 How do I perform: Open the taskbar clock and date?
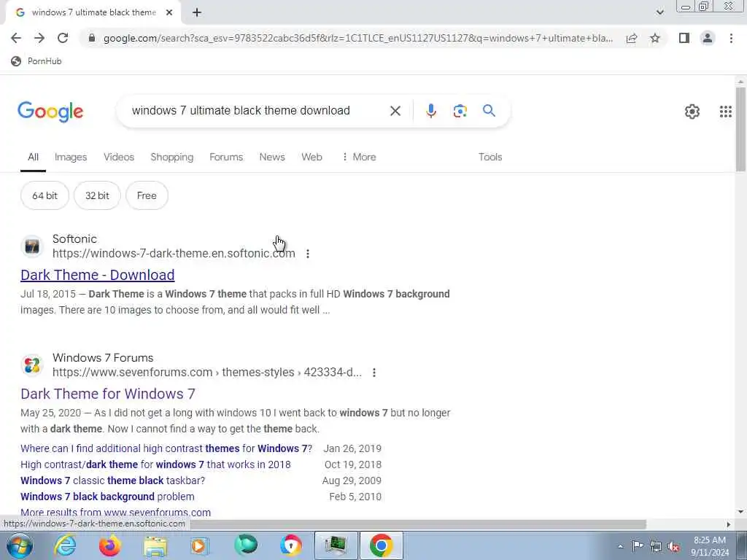pyautogui.click(x=710, y=546)
